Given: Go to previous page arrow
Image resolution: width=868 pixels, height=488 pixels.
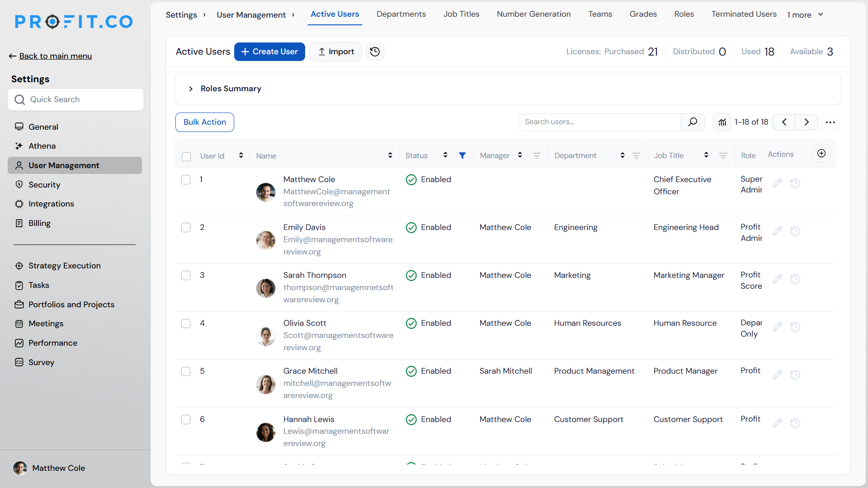Looking at the screenshot, I should (784, 122).
